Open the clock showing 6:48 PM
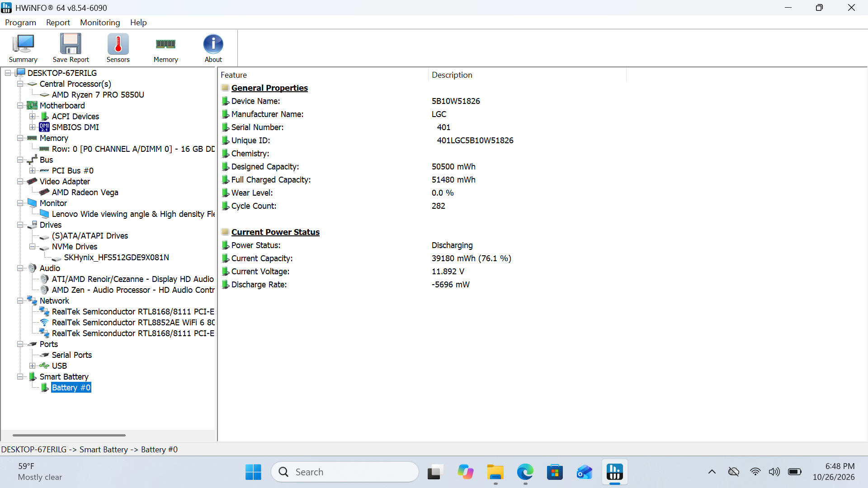The height and width of the screenshot is (488, 868). coord(834,472)
